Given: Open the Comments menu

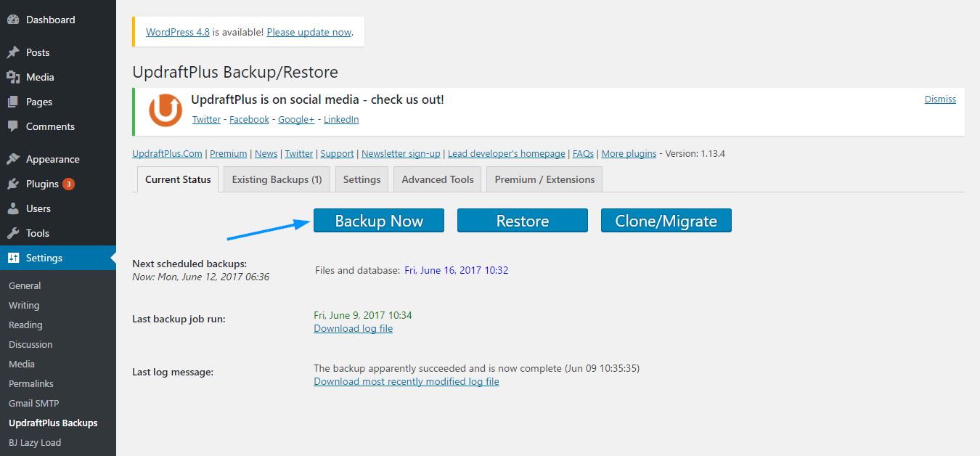Looking at the screenshot, I should tap(58, 126).
